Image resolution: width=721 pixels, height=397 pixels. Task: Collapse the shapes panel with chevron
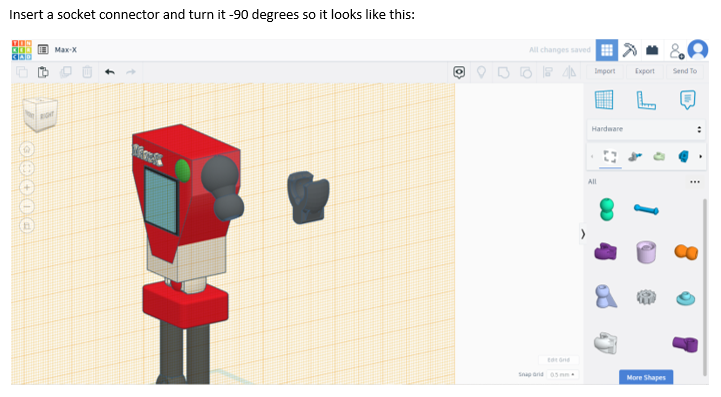pos(583,234)
